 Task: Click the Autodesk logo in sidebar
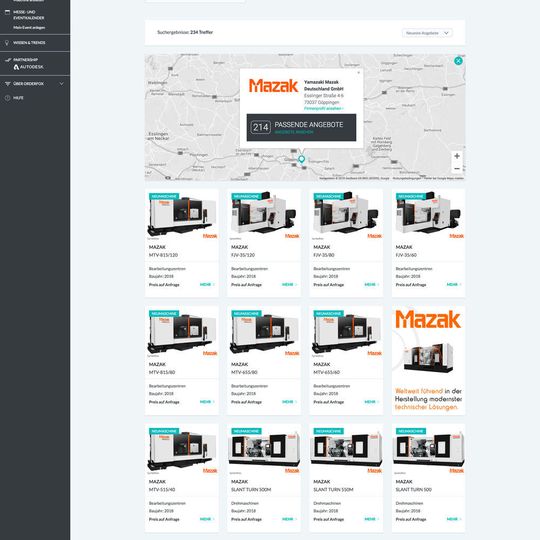click(x=29, y=67)
